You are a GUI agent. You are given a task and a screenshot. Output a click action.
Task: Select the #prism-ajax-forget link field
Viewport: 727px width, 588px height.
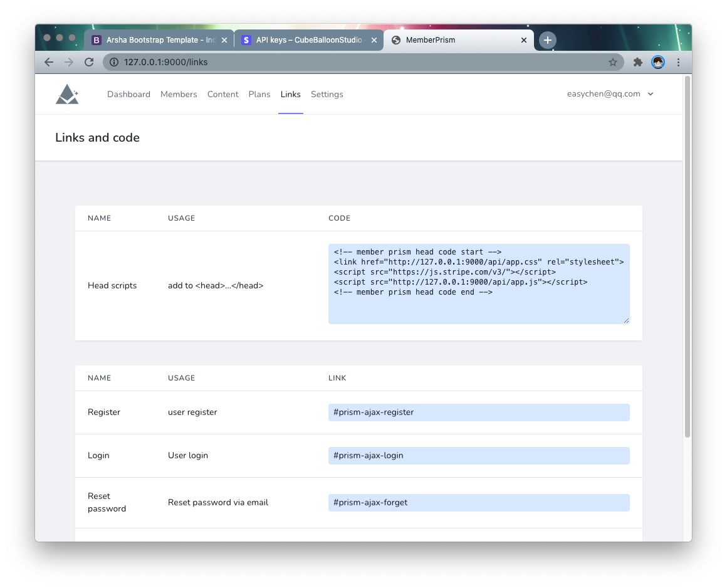coord(479,503)
